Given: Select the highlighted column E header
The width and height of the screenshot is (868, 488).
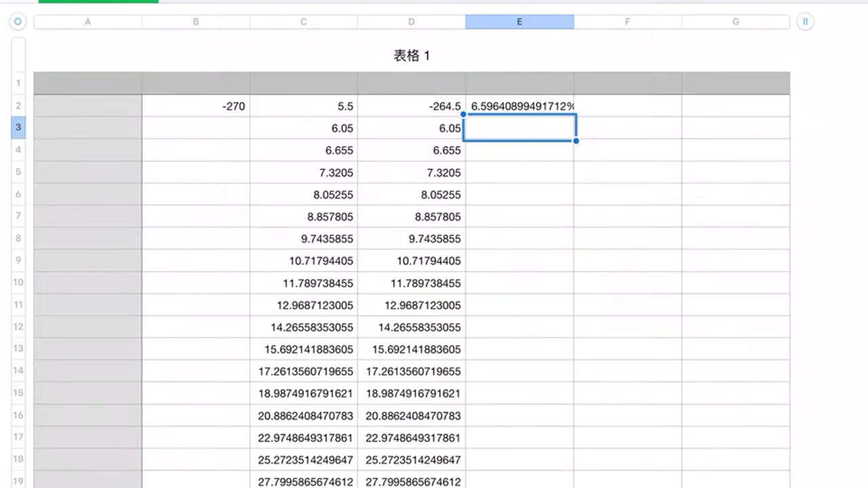Looking at the screenshot, I should [519, 22].
